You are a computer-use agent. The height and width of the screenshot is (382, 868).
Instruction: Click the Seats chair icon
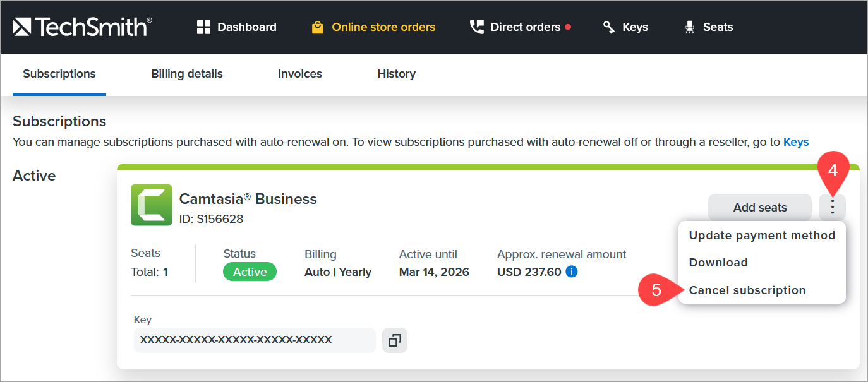coord(689,27)
